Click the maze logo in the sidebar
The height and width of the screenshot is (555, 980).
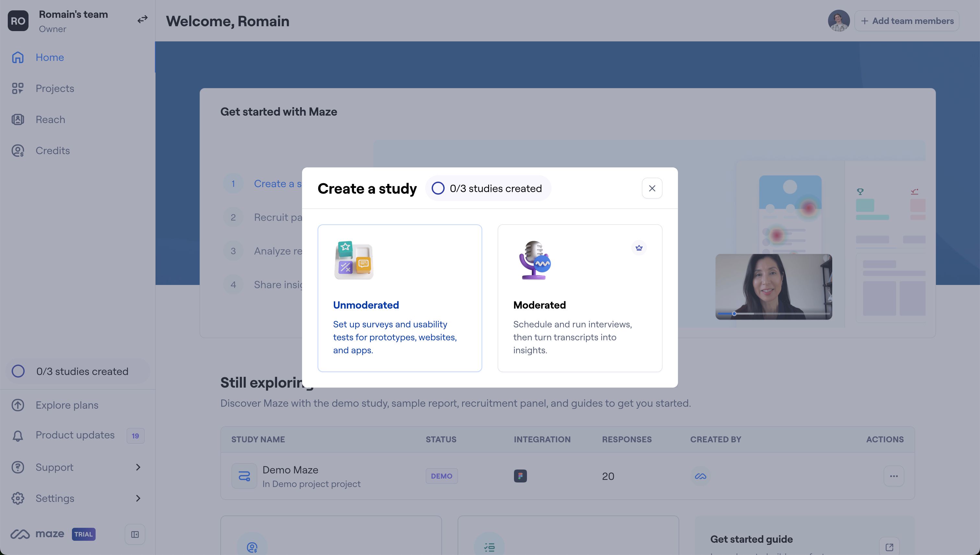[37, 534]
